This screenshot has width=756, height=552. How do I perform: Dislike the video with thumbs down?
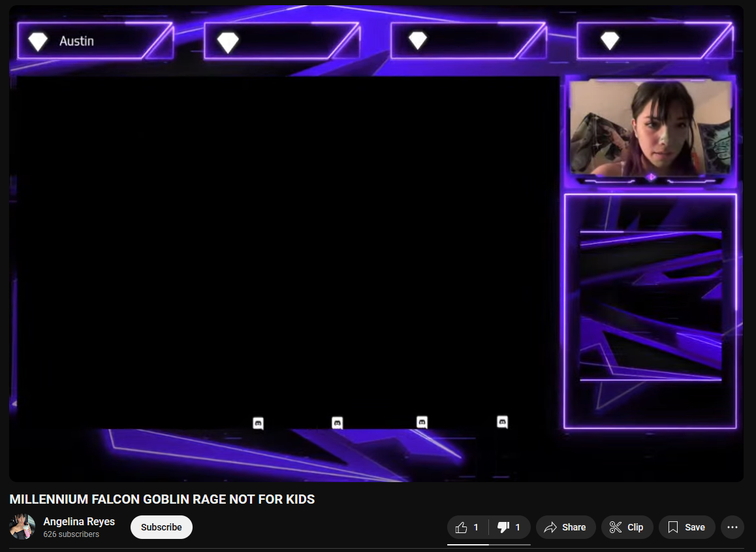(510, 527)
